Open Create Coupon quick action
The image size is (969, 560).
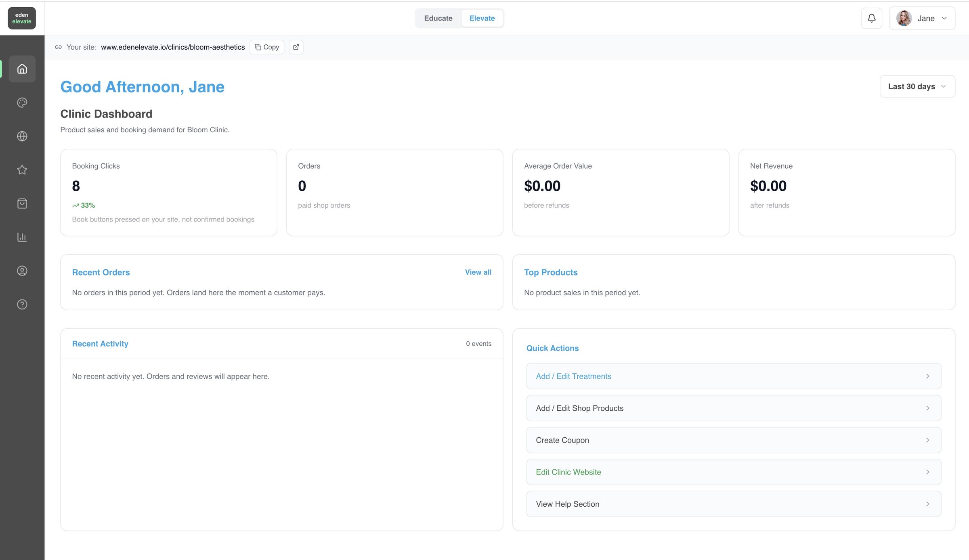coord(734,440)
